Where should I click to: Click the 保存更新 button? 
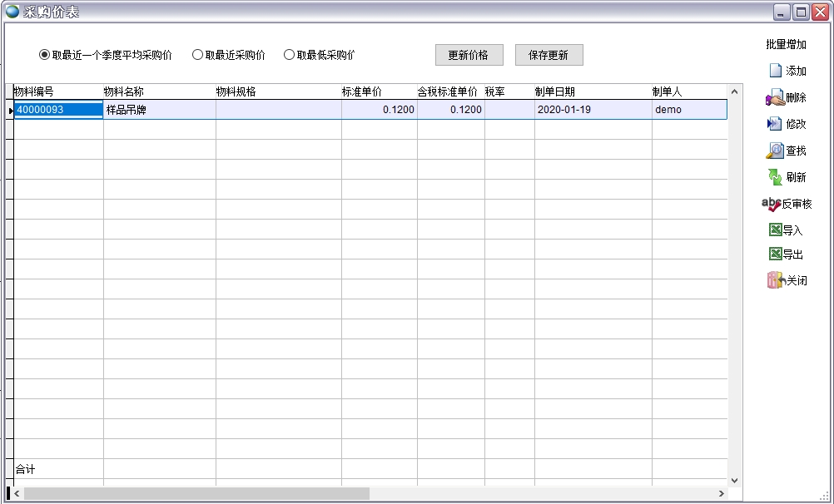pos(549,54)
